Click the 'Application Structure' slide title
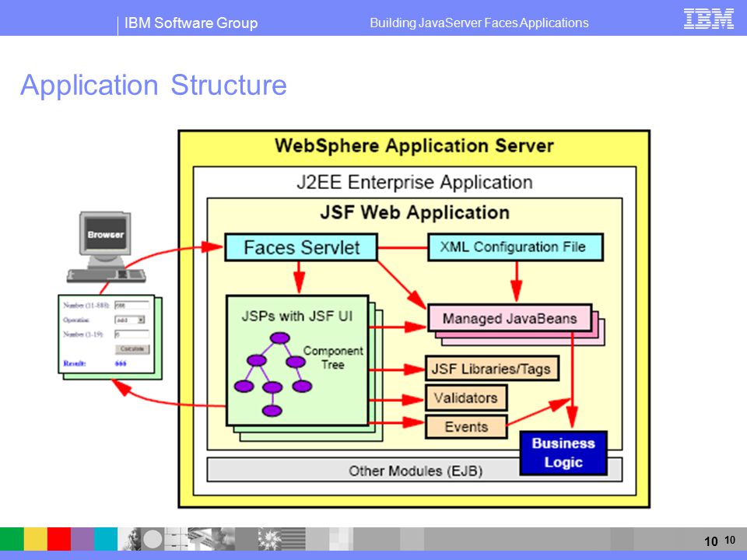The height and width of the screenshot is (560, 747). pos(153,86)
